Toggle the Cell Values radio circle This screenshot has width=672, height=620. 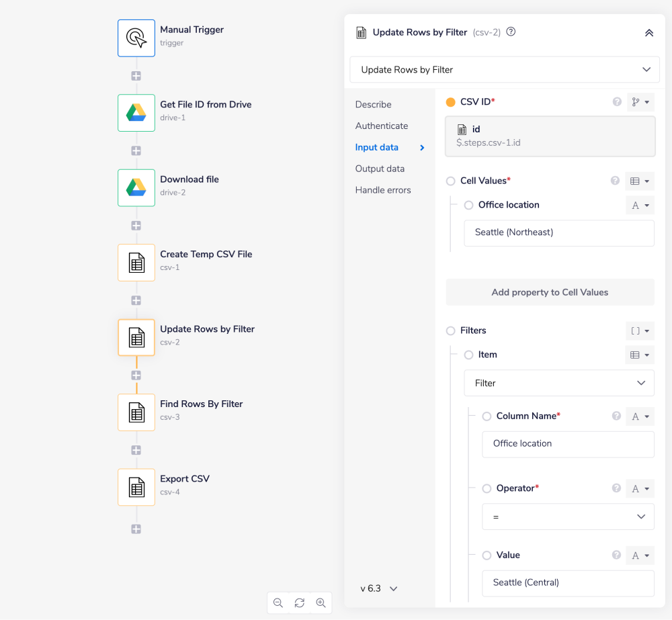click(x=451, y=181)
